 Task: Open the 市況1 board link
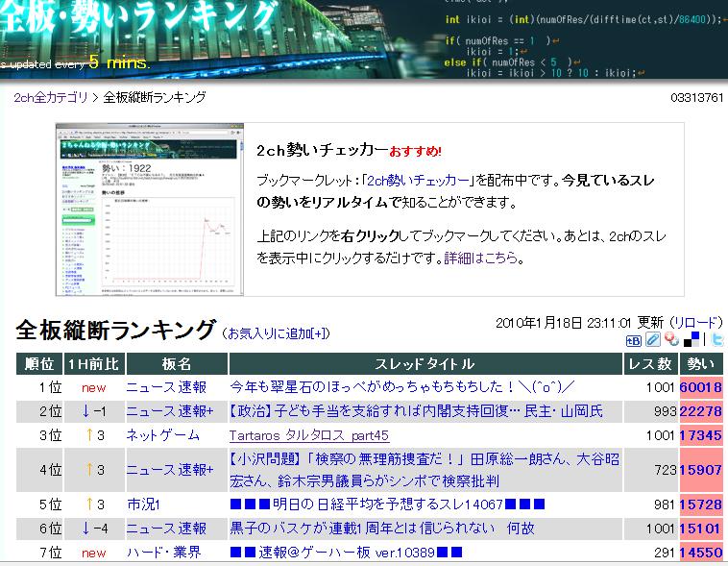tap(143, 504)
